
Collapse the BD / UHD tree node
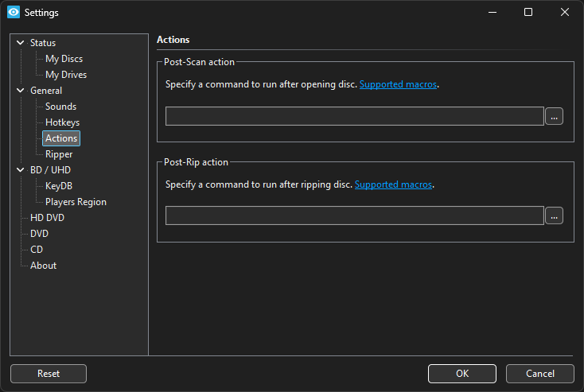click(x=21, y=169)
